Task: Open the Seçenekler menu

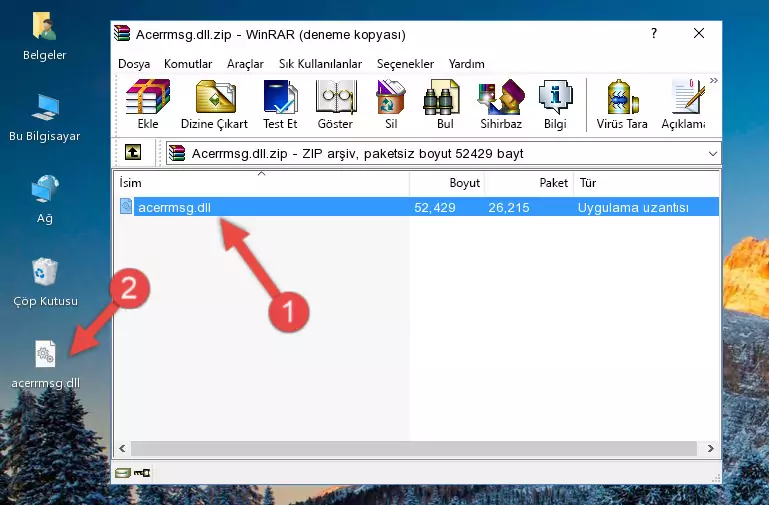Action: [405, 64]
